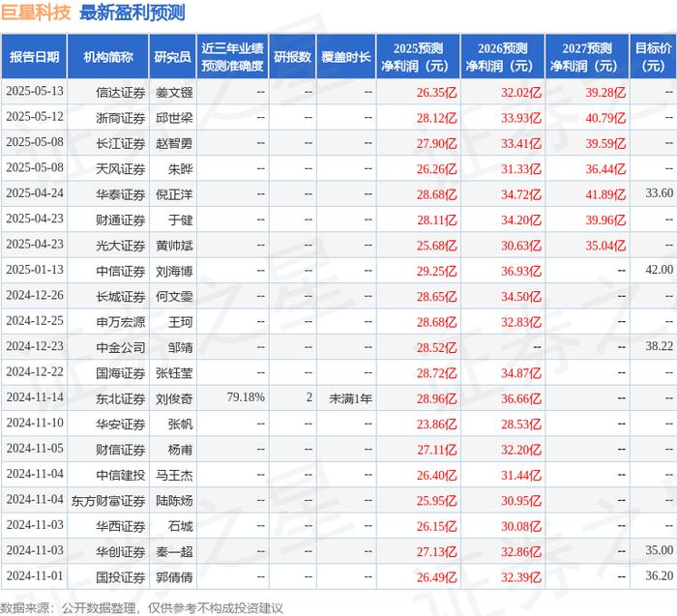Click 23.86亿 forecast value
Viewport: 677px width, 616px height.
point(436,424)
